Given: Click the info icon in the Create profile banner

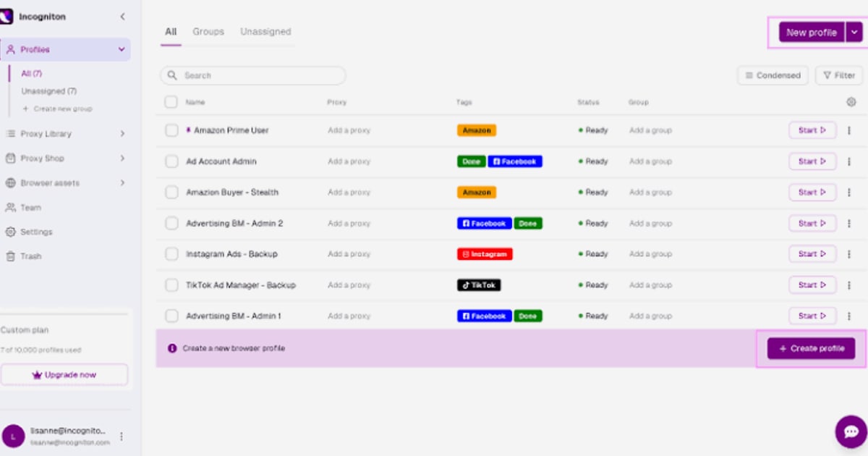Looking at the screenshot, I should click(x=172, y=348).
